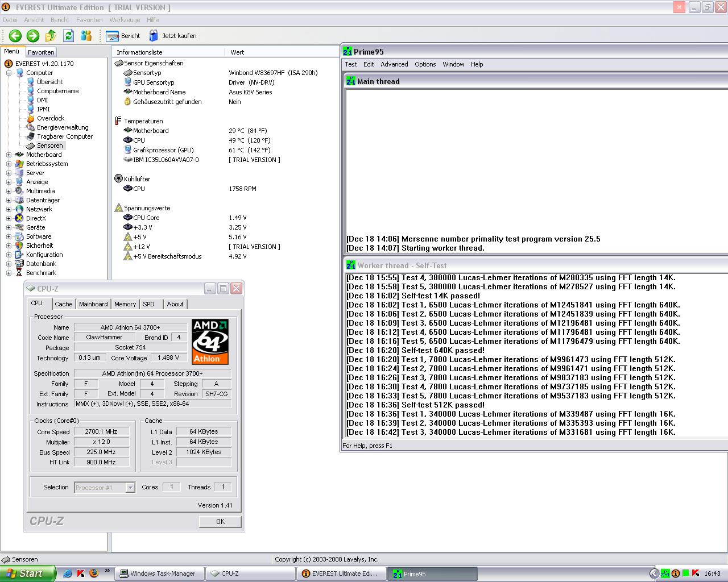Click the users icon in EVEREST toolbar
The image size is (728, 582).
click(86, 36)
